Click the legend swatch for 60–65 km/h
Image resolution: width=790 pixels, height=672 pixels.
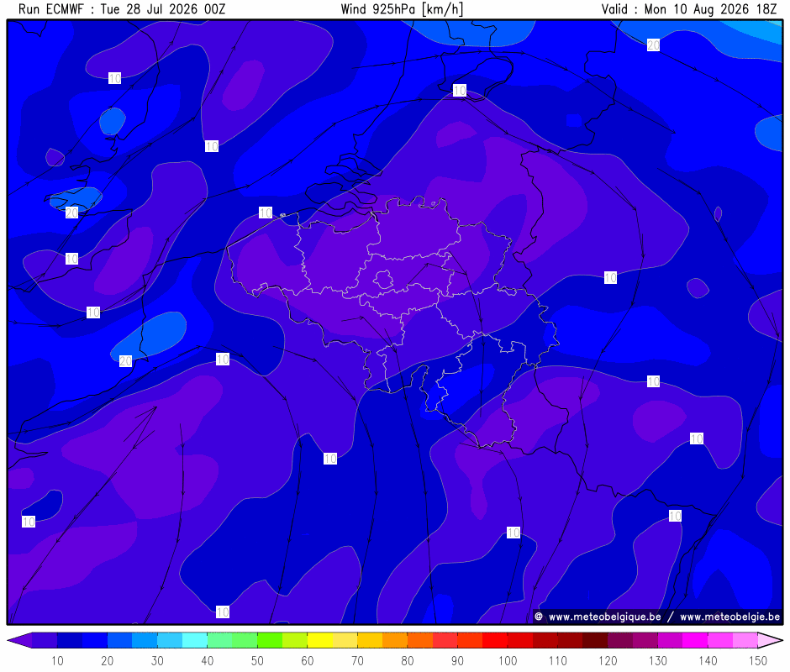pos(320,640)
